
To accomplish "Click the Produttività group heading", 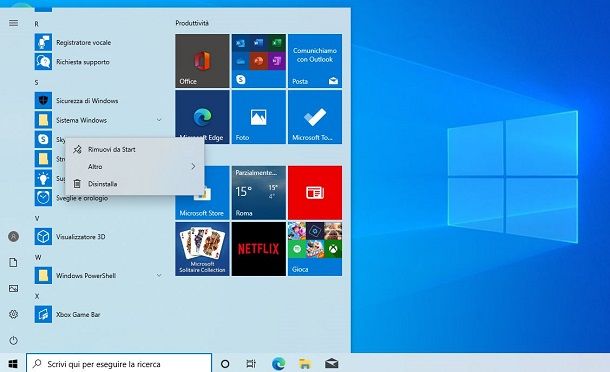I will [x=192, y=23].
